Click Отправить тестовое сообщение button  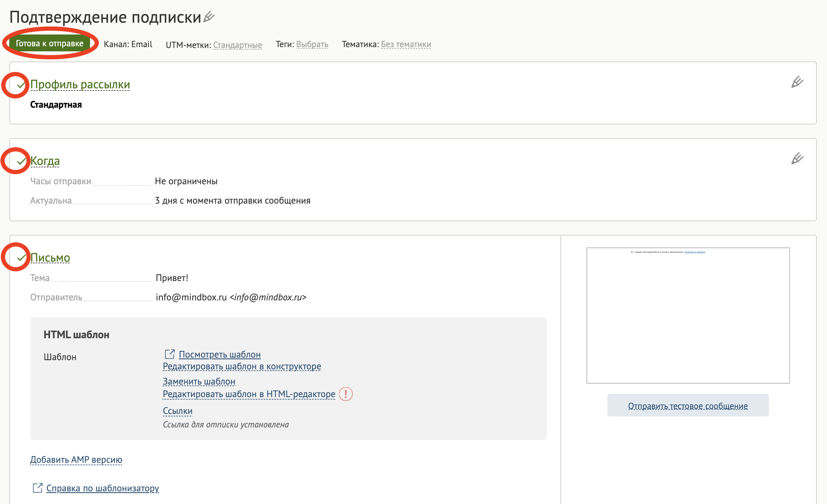688,406
